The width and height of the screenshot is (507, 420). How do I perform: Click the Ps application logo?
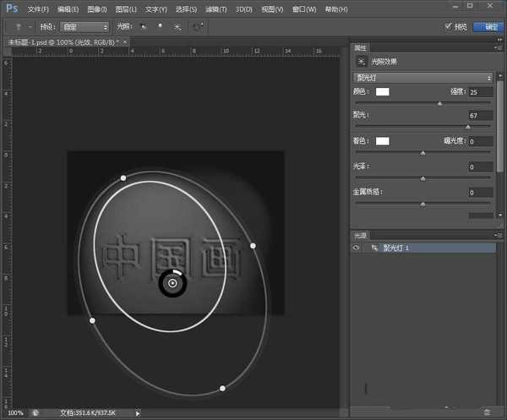pyautogui.click(x=12, y=8)
